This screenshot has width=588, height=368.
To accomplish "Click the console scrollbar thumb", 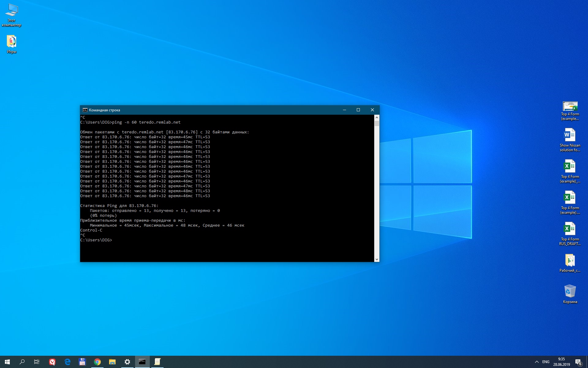I will 377,123.
